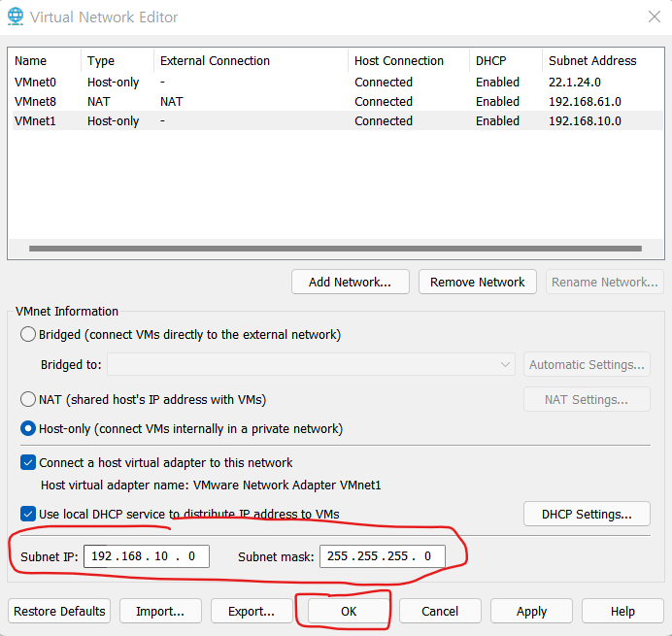Viewport: 672px width, 636px height.
Task: Click the DHCP column header
Action: coord(506,61)
